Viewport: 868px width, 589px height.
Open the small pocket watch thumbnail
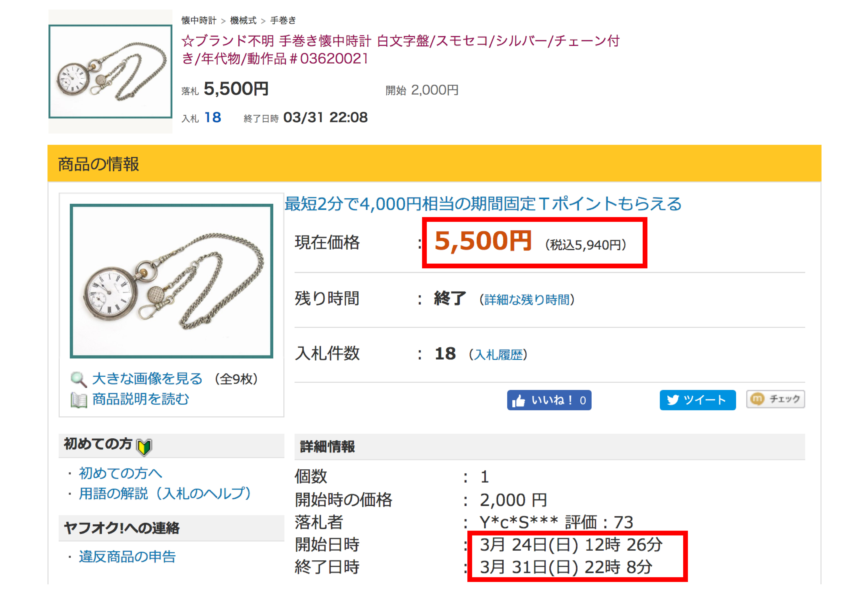click(x=110, y=72)
